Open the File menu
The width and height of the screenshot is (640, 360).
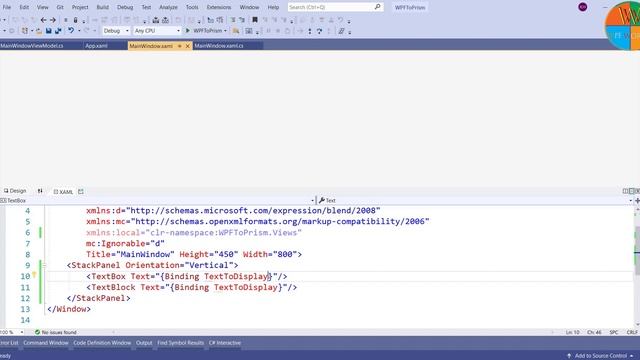tap(7, 7)
